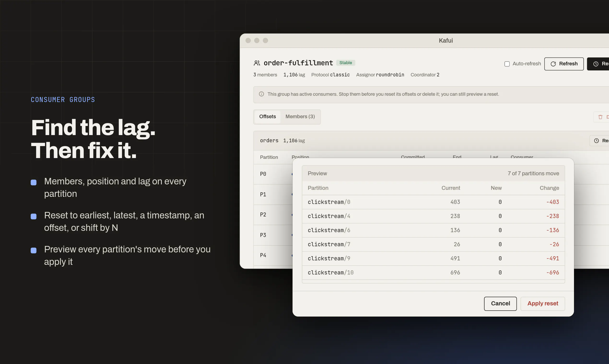Switch to the Offsets tab
The image size is (609, 364).
(267, 117)
